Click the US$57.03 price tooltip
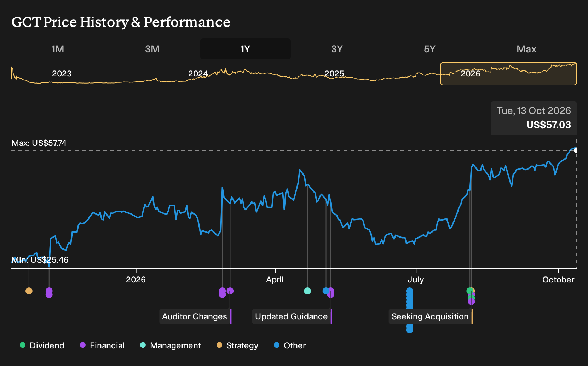588x366 pixels. (534, 118)
